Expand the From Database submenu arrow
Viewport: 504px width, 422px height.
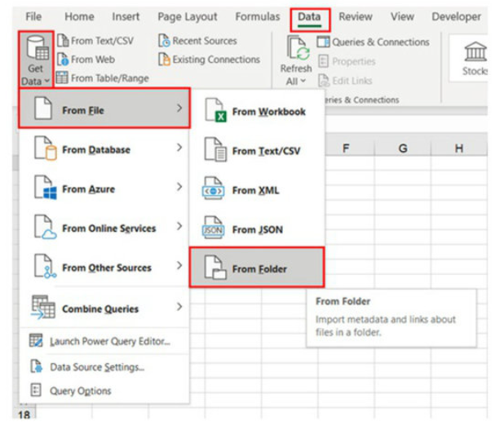tap(179, 147)
